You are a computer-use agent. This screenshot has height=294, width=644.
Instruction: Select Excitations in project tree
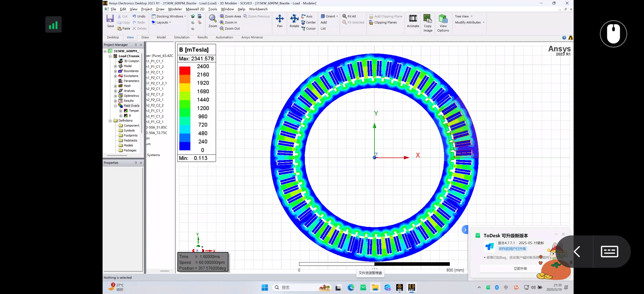[x=131, y=76]
